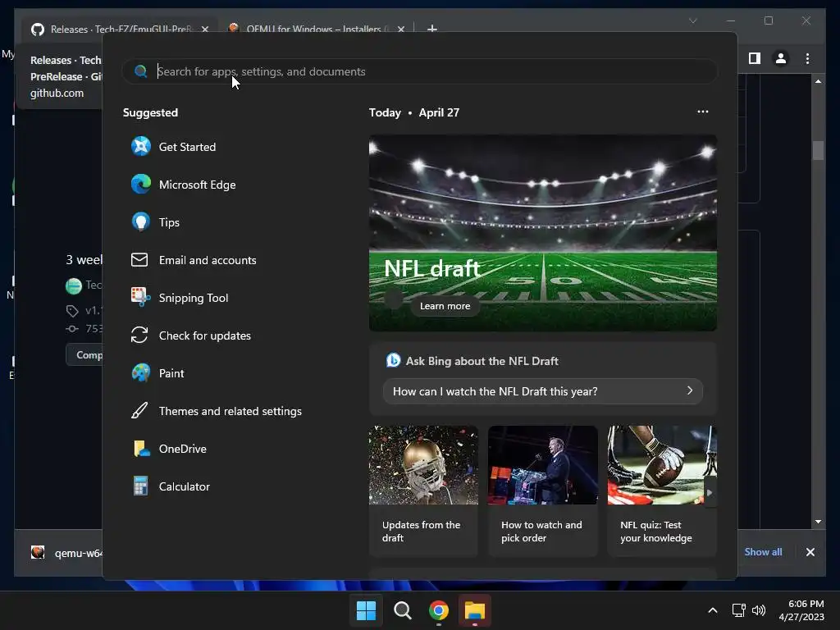Click the 'Today • April 27' heading
This screenshot has width=840, height=630.
point(413,112)
